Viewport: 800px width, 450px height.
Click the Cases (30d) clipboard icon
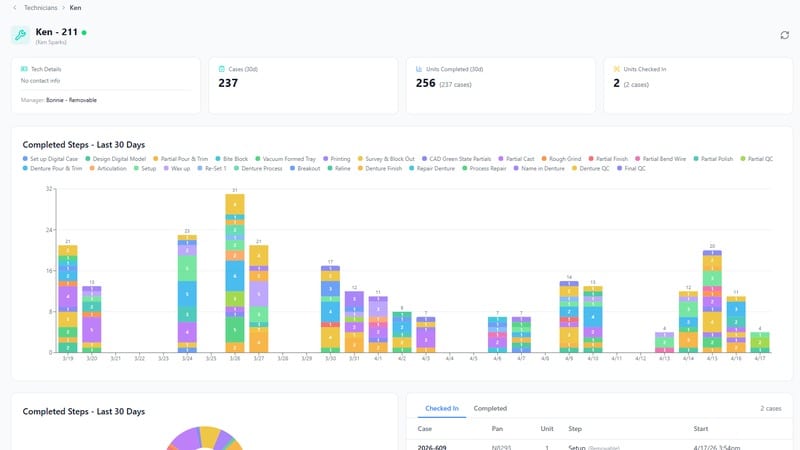(221, 69)
